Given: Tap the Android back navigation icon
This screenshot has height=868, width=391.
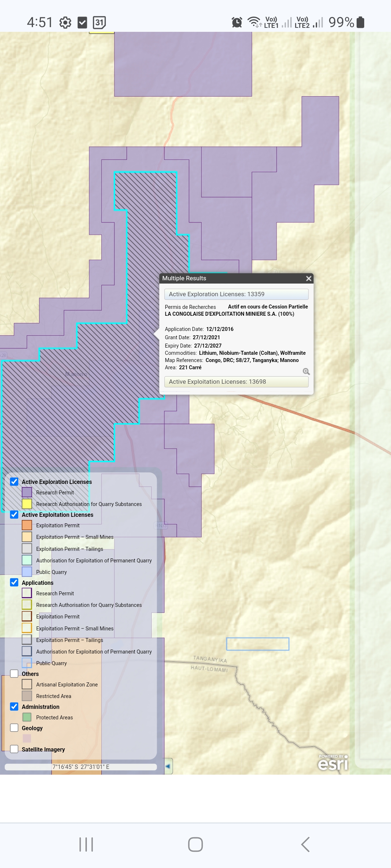Looking at the screenshot, I should [305, 844].
